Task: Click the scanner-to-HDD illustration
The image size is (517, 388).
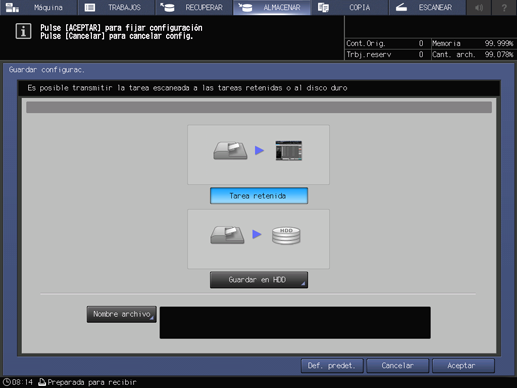Action: pos(258,239)
